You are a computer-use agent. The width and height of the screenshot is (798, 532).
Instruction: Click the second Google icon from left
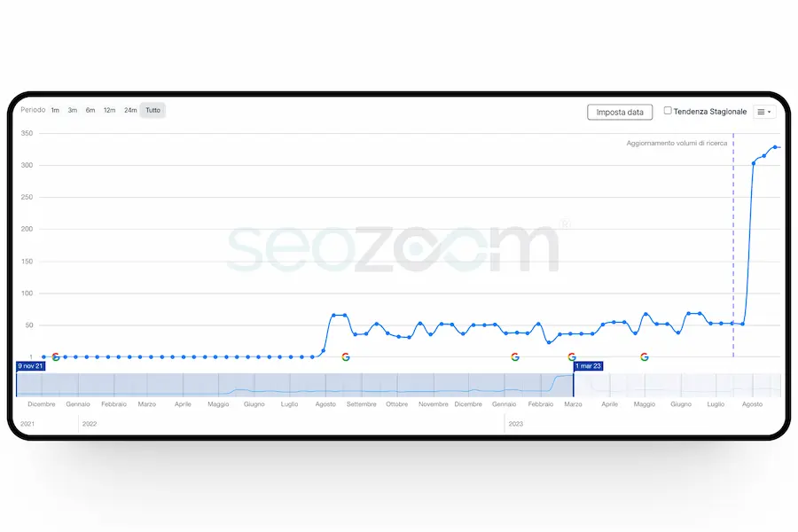[x=346, y=356]
